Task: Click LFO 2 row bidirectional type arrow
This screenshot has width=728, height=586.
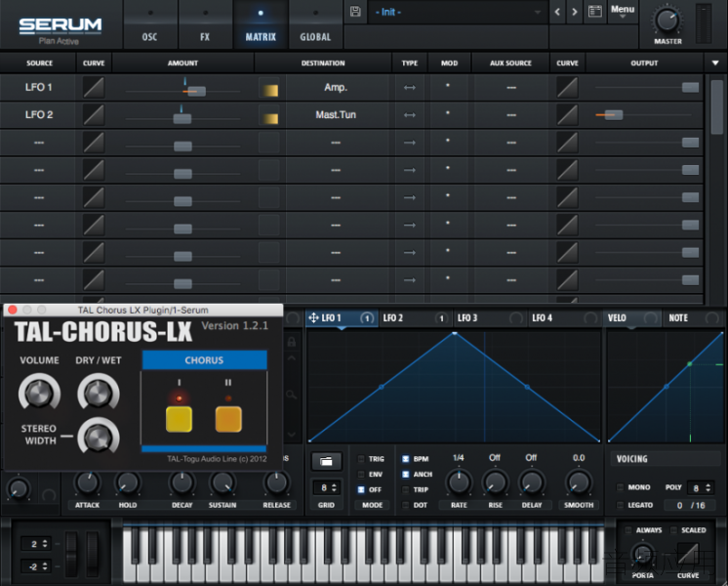Action: [x=410, y=115]
